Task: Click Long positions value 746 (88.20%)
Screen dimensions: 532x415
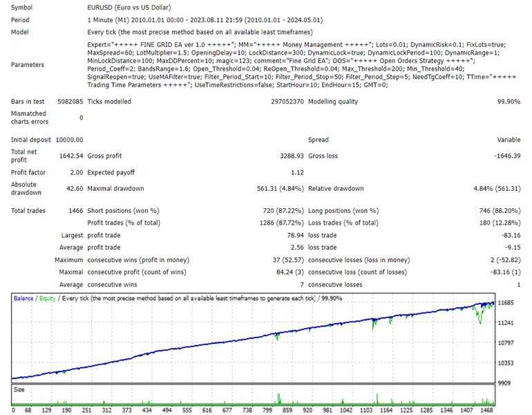Action: (x=500, y=210)
